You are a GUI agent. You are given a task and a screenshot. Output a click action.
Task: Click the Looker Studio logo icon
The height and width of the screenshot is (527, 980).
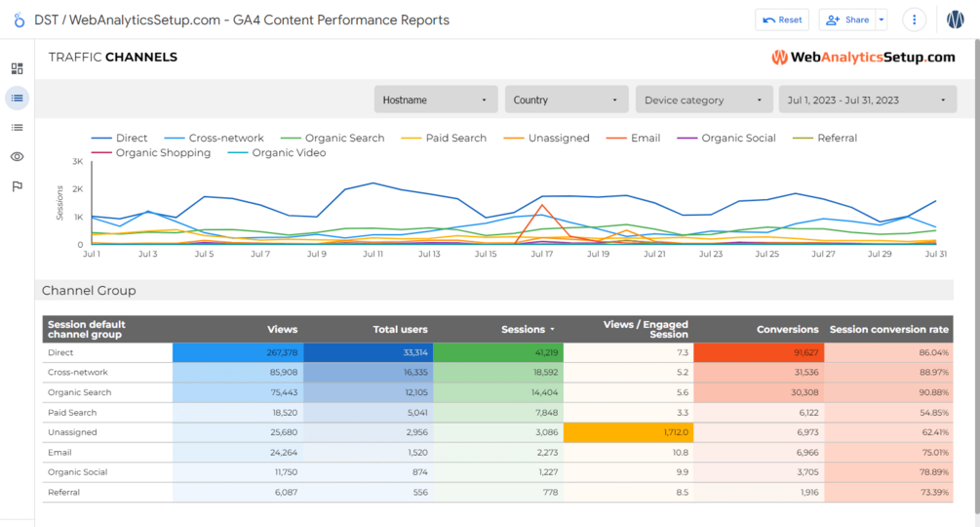coord(19,20)
